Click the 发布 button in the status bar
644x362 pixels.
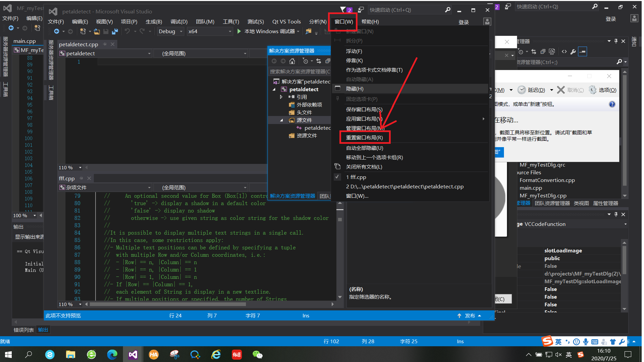470,315
